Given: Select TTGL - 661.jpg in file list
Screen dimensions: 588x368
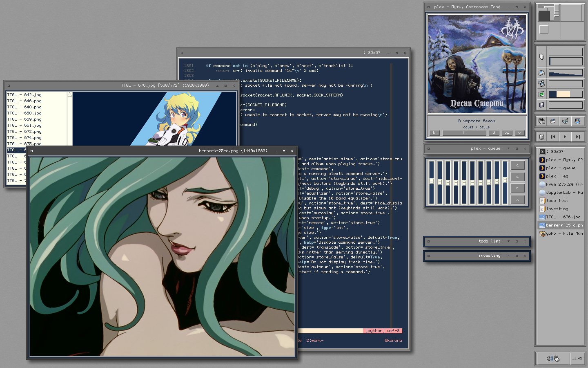Looking at the screenshot, I should 37,126.
